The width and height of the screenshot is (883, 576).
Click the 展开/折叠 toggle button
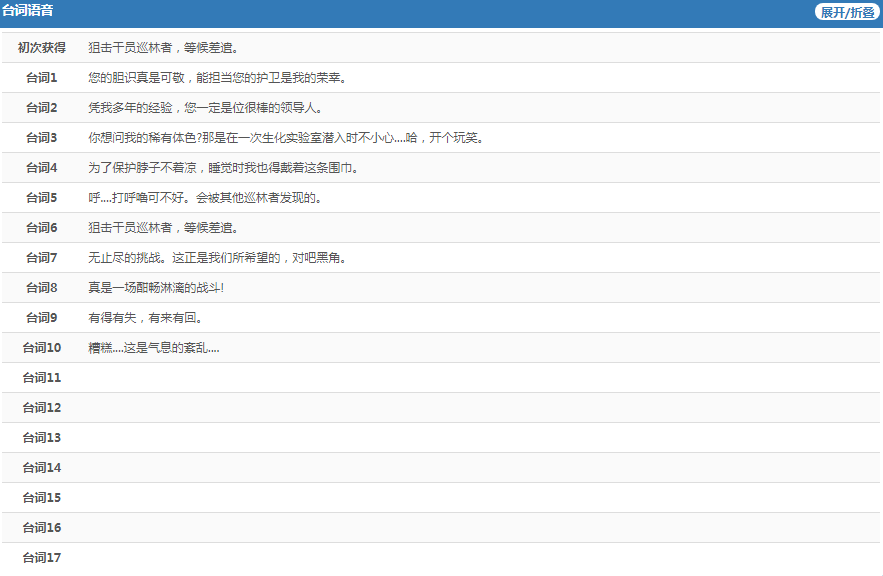[x=847, y=12]
